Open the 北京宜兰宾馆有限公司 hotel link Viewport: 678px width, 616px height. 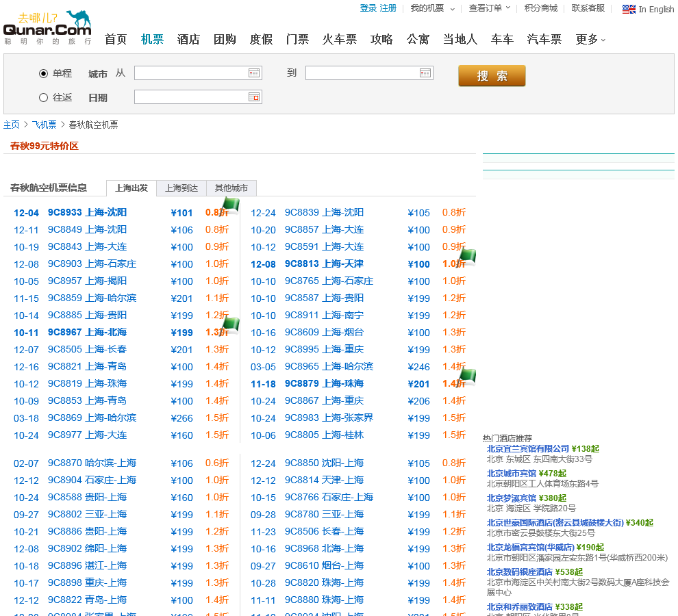click(528, 449)
